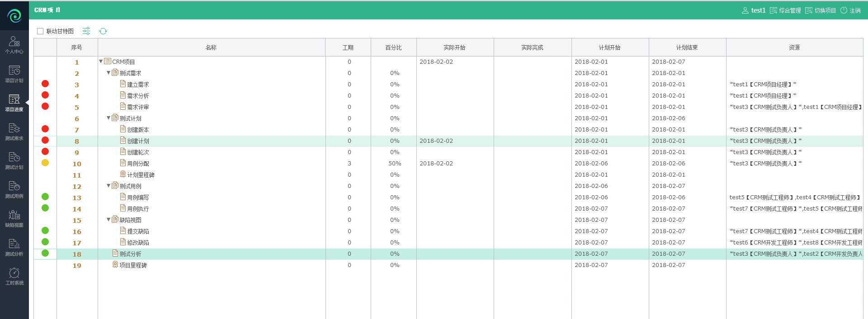Click the yellow status dot on row 10
The image size is (868, 319).
point(45,163)
